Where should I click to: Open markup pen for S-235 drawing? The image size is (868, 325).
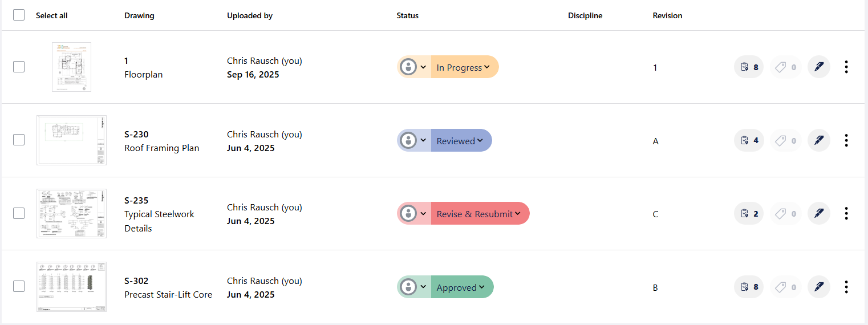(819, 214)
